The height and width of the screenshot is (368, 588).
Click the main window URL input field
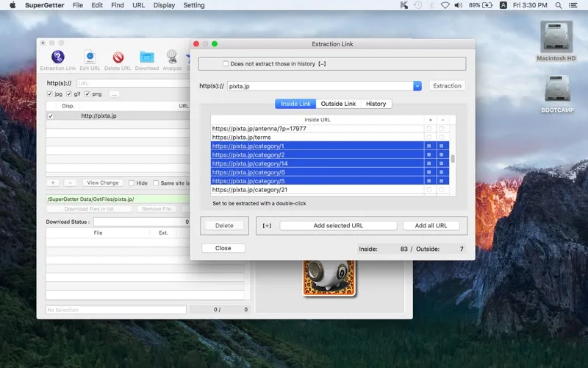pyautogui.click(x=134, y=83)
